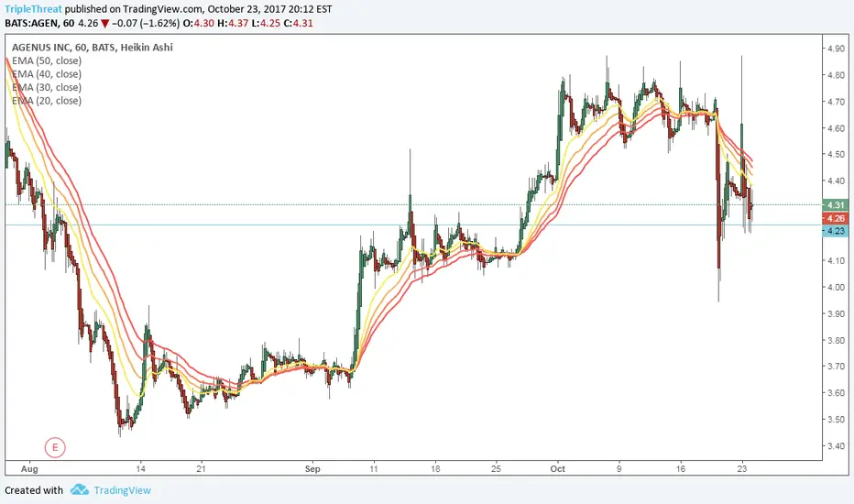Screen dimensions: 854x504
Task: Click the 4.00 price axis value
Action: 836,287
